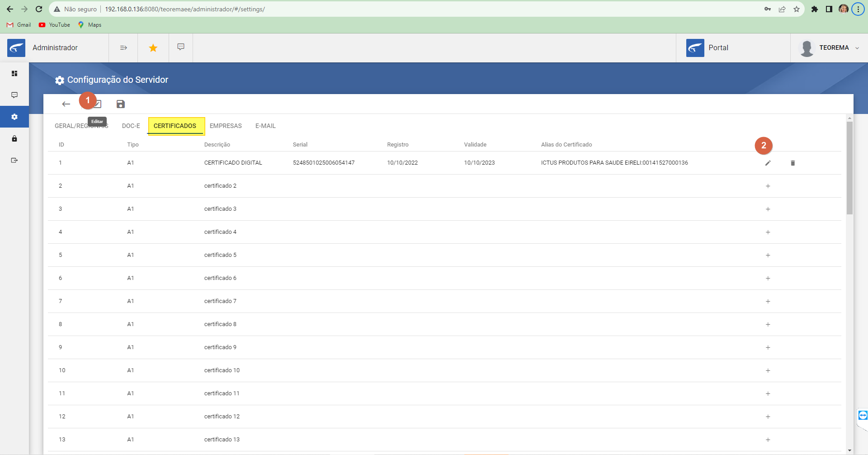Open the settings gear in the left sidebar
The image size is (868, 455).
[14, 117]
